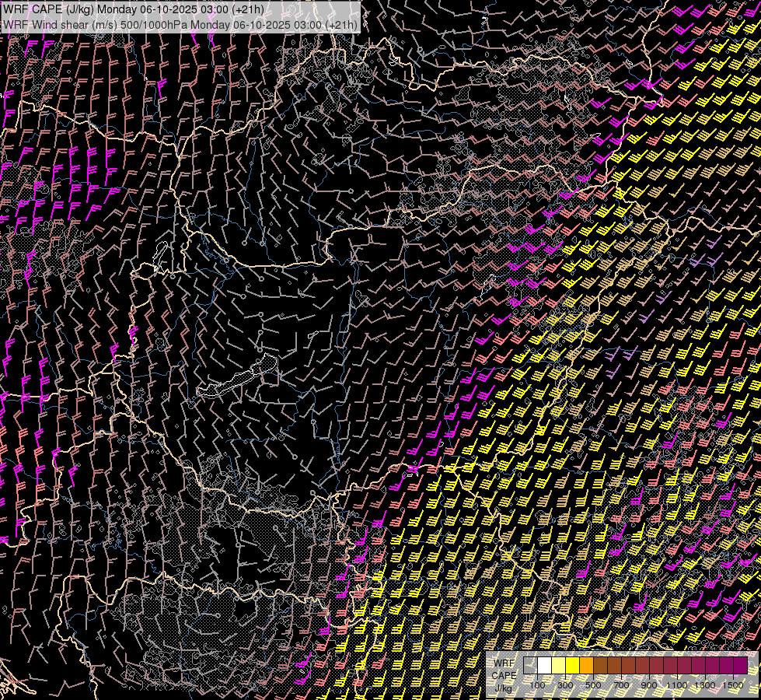Viewport: 761px width, 700px height.
Task: Click the legend label 1100
Action: coord(676,685)
